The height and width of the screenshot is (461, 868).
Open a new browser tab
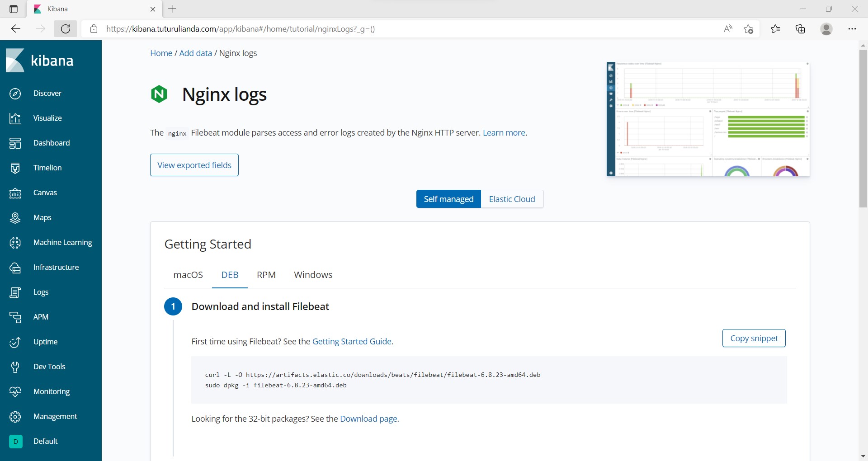click(172, 9)
